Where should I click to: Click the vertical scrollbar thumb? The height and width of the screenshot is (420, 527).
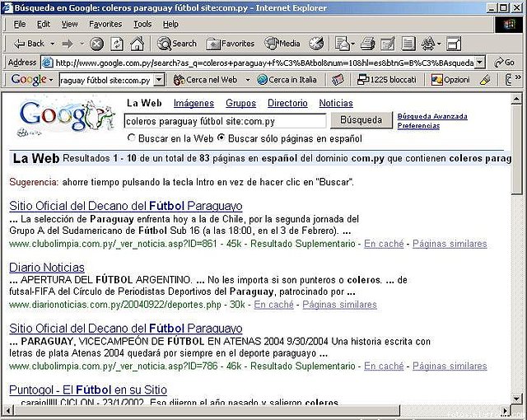(x=516, y=150)
